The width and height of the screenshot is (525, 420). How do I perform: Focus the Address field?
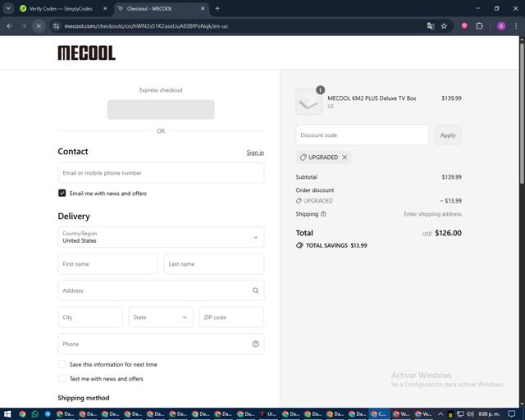pyautogui.click(x=161, y=290)
